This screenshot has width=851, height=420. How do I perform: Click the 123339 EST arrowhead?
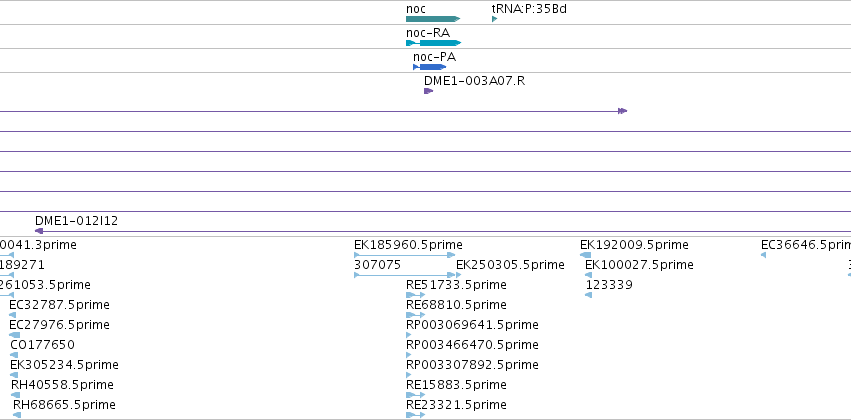coord(588,295)
